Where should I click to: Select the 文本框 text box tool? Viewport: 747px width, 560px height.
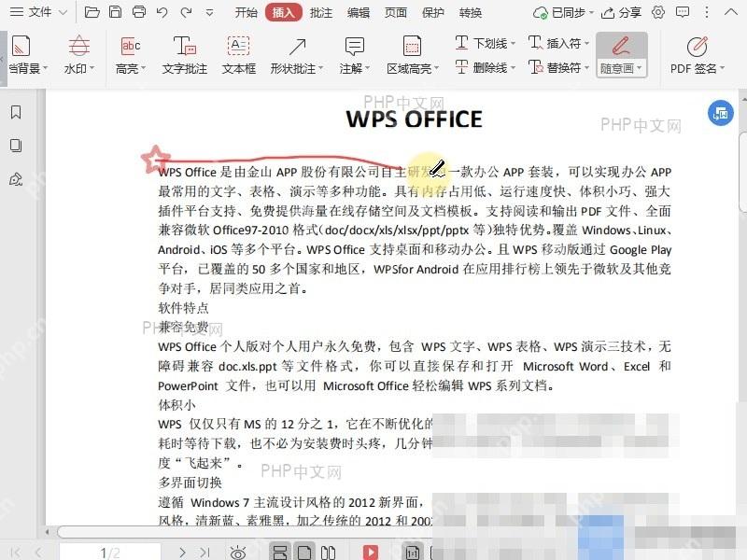[239, 55]
